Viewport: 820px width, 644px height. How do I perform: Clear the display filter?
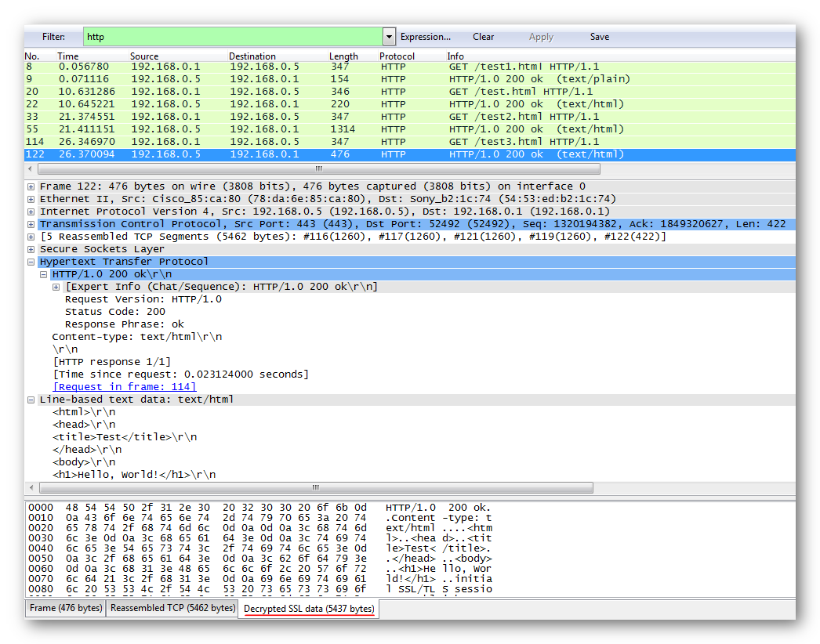point(483,37)
